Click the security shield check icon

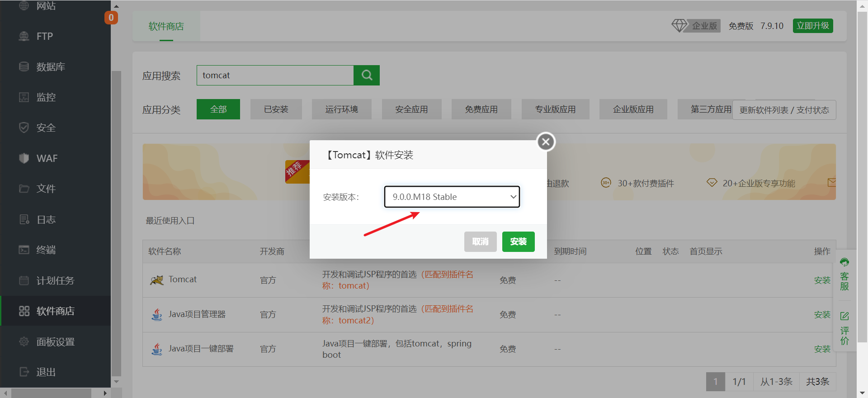[24, 128]
